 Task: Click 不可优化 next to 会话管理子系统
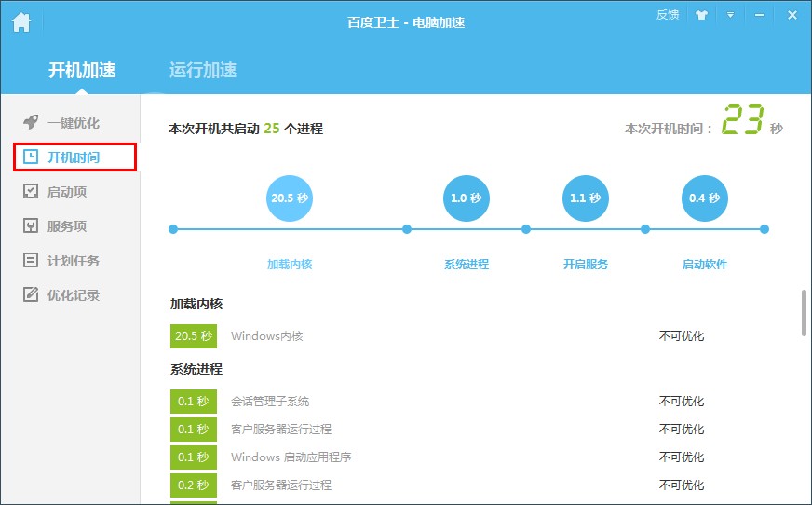point(682,402)
